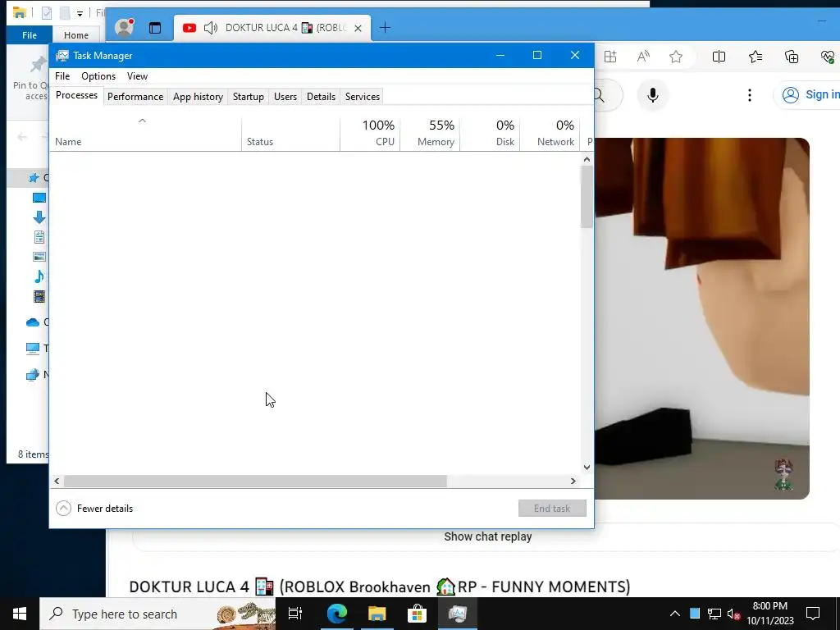Screen dimensions: 840x630
Task: Open the Edge browser profile icon
Action: coord(124,27)
